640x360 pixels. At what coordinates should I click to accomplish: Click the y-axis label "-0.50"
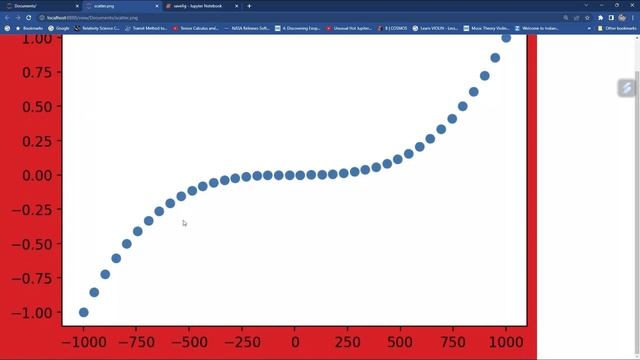(x=32, y=244)
